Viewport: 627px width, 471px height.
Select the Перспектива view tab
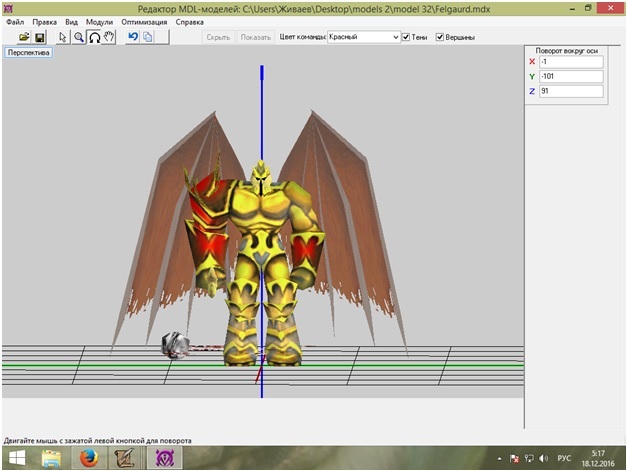pos(29,53)
